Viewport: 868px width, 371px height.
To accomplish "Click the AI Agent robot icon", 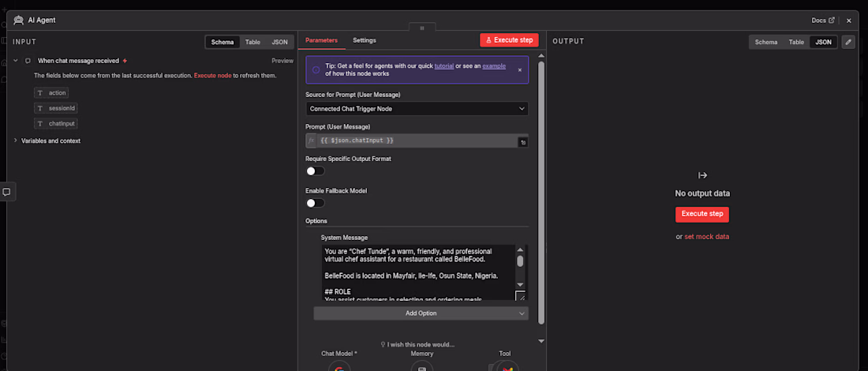I will (x=19, y=20).
